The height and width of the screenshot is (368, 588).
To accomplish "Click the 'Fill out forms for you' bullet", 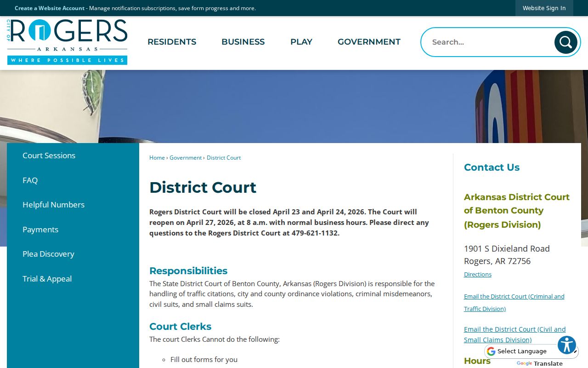I will tap(204, 360).
